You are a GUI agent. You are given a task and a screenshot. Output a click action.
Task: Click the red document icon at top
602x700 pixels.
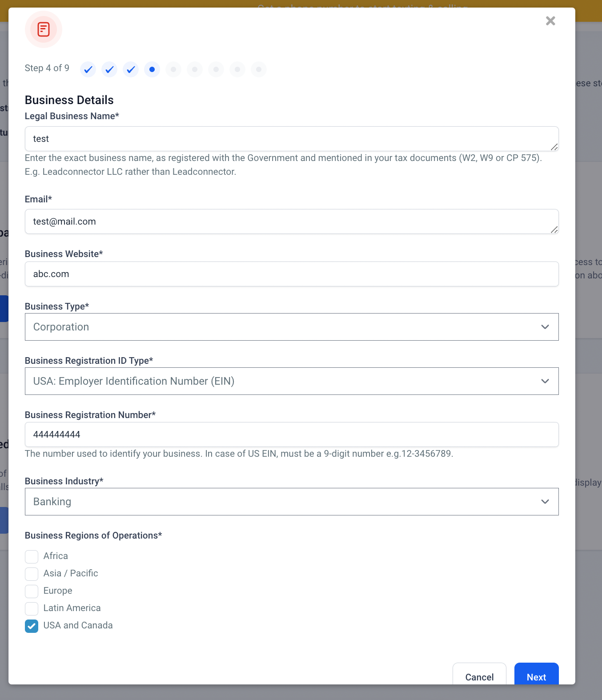(44, 29)
